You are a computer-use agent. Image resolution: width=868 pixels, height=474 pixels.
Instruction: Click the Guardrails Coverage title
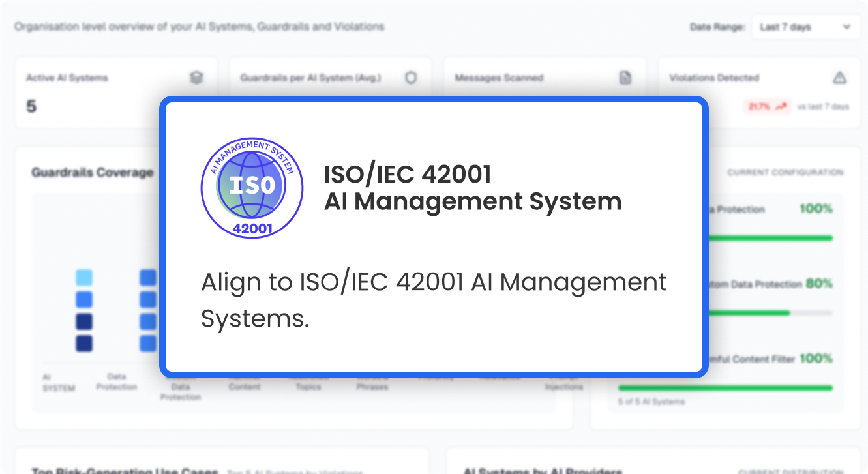point(92,173)
